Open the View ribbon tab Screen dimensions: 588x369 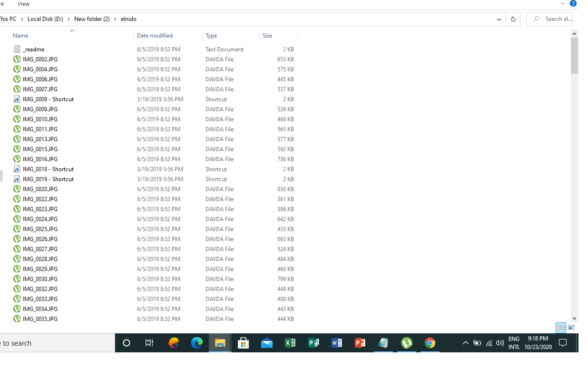pos(23,4)
